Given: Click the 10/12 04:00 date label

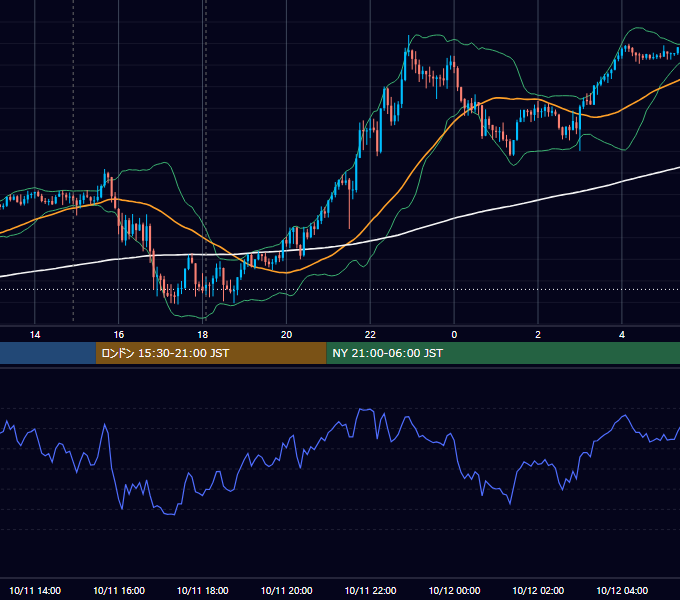Looking at the screenshot, I should [x=622, y=590].
